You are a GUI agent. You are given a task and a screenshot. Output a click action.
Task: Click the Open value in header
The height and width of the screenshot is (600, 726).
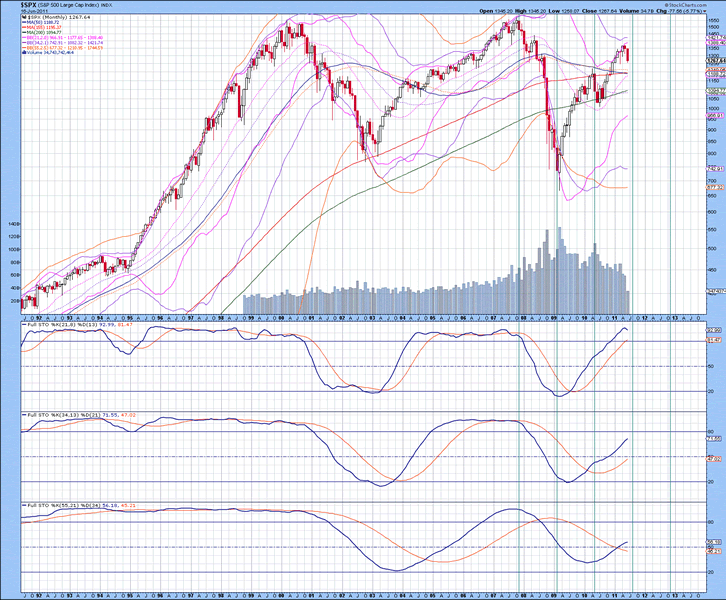point(504,11)
